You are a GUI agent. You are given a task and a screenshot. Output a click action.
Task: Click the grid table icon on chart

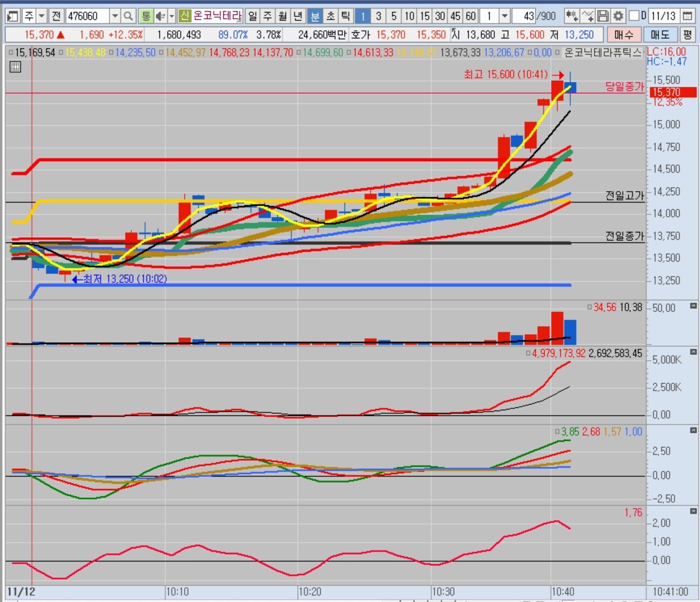(x=15, y=67)
